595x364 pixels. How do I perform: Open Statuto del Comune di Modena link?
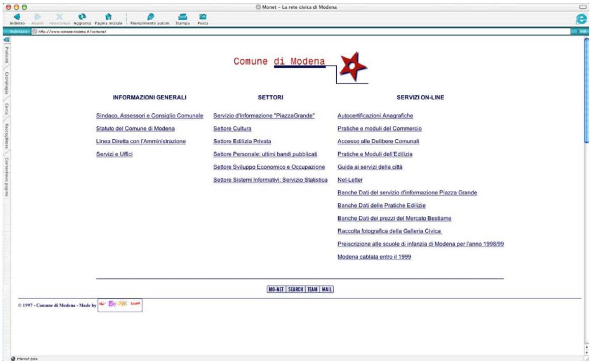(x=135, y=128)
